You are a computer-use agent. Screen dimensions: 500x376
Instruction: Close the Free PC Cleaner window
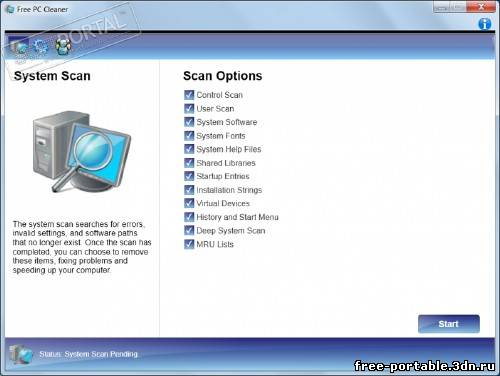click(481, 7)
